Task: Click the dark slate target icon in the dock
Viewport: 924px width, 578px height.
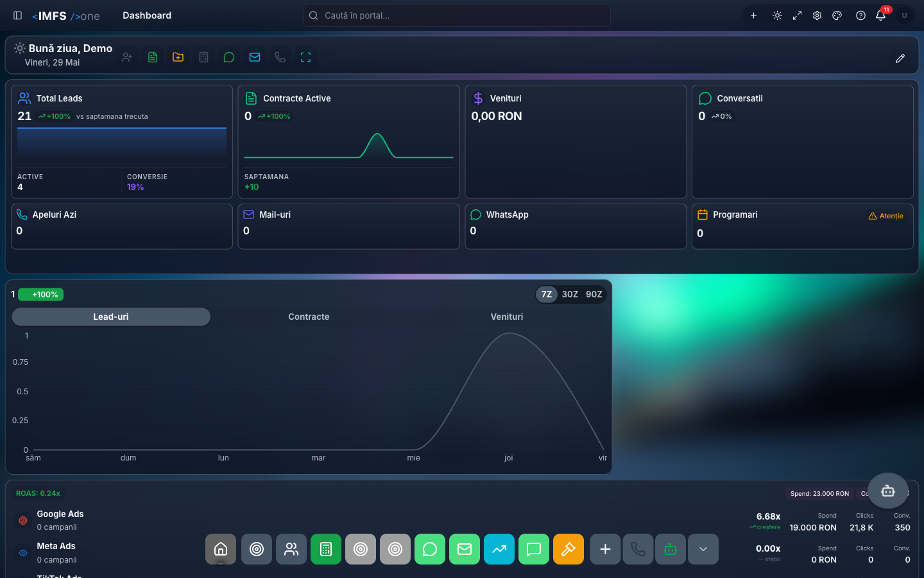Action: (257, 549)
